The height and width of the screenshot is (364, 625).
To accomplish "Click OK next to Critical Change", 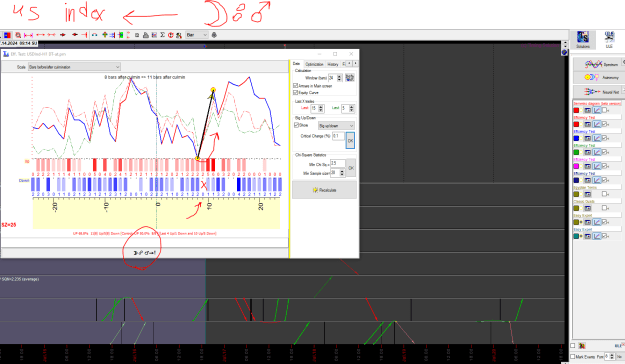I will click(x=350, y=140).
